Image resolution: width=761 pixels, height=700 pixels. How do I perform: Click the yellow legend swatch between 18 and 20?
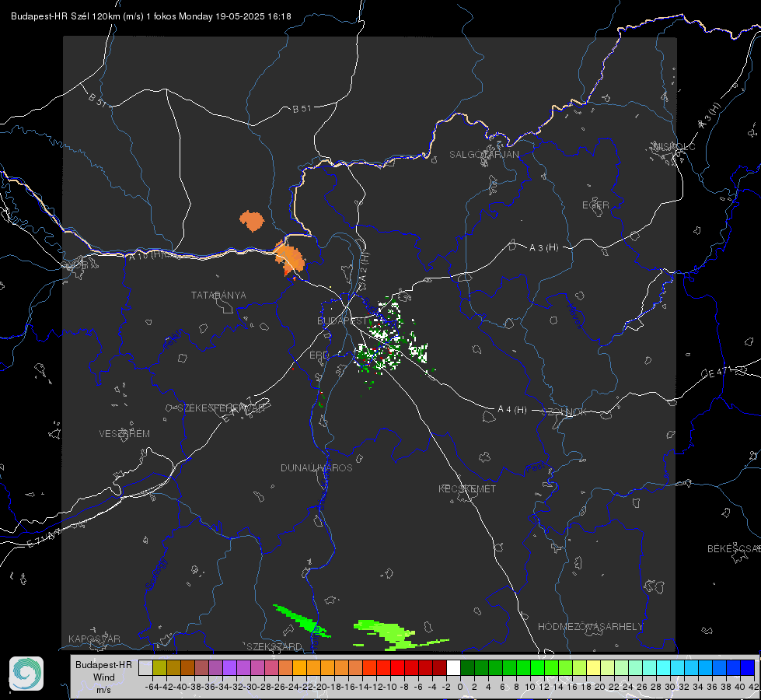point(593,668)
